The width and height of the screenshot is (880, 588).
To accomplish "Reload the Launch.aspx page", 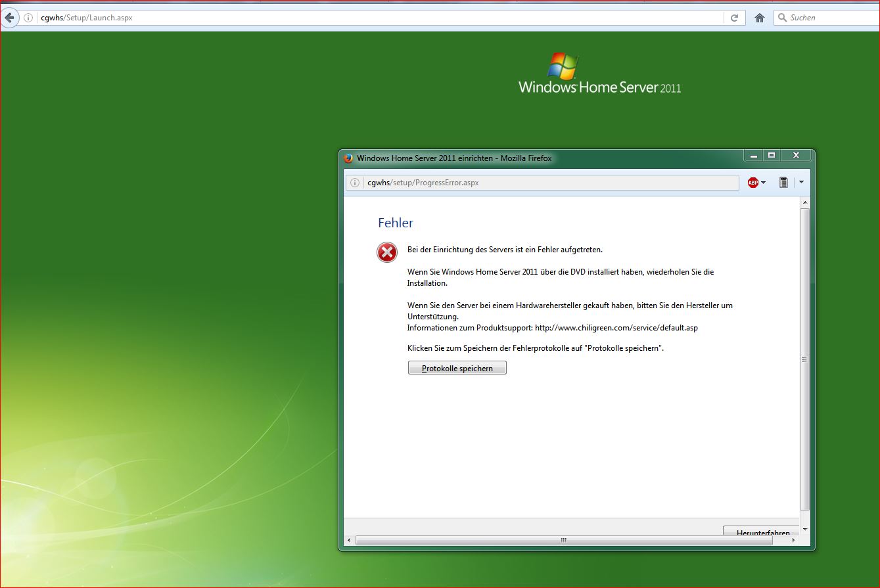I will point(735,18).
